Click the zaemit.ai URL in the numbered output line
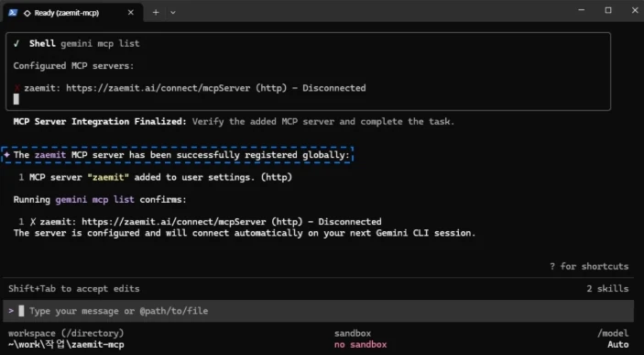 [x=174, y=222]
